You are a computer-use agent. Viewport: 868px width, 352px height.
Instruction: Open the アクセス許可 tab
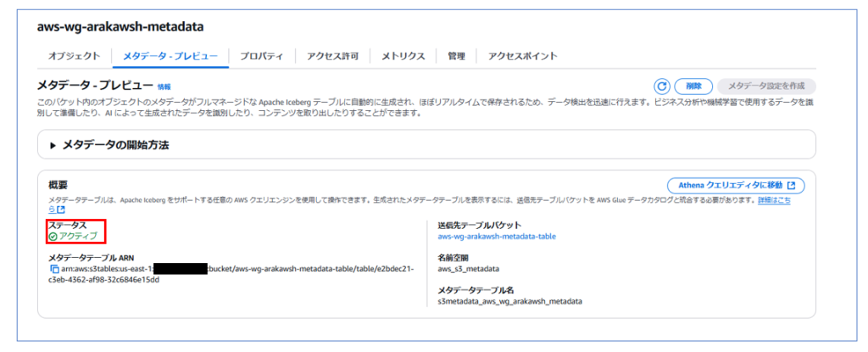[x=332, y=56]
